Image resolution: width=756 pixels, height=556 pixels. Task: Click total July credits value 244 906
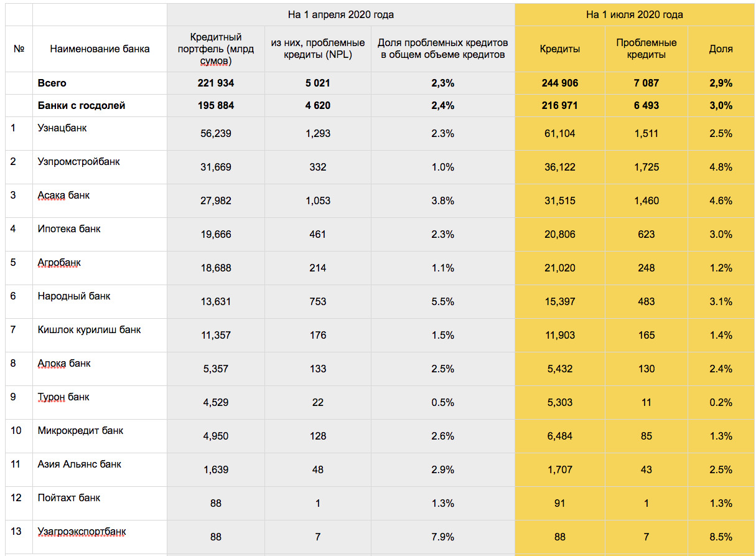click(559, 83)
